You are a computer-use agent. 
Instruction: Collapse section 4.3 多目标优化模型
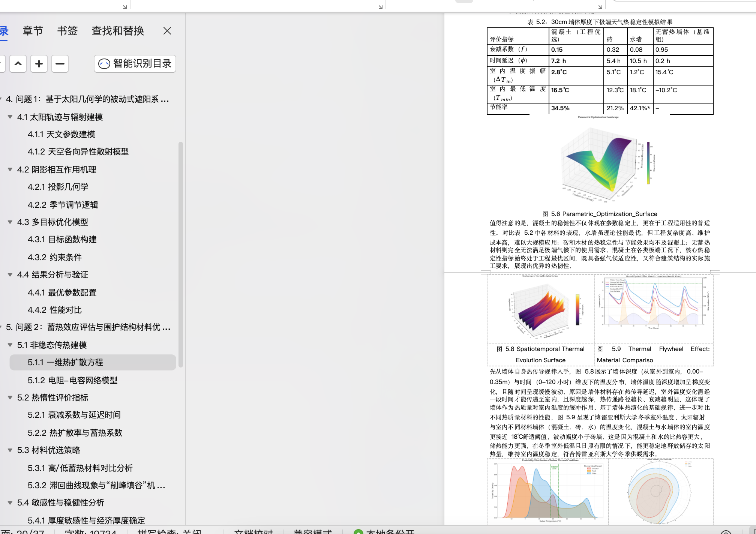tap(10, 222)
